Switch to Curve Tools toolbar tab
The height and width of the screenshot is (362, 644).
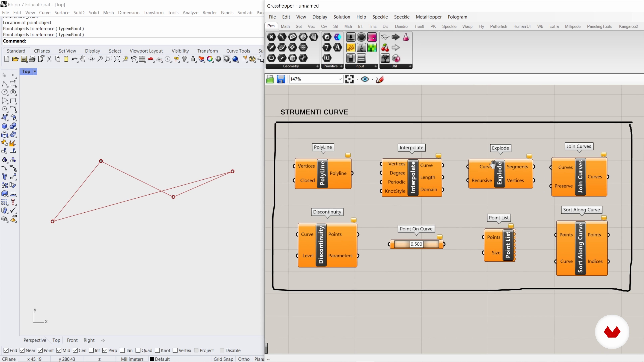(x=238, y=51)
